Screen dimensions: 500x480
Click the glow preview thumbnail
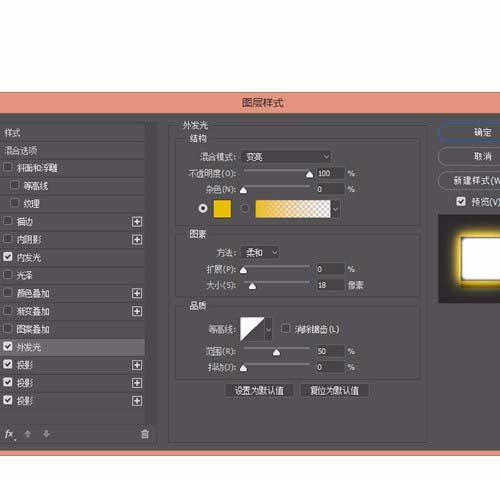click(469, 259)
